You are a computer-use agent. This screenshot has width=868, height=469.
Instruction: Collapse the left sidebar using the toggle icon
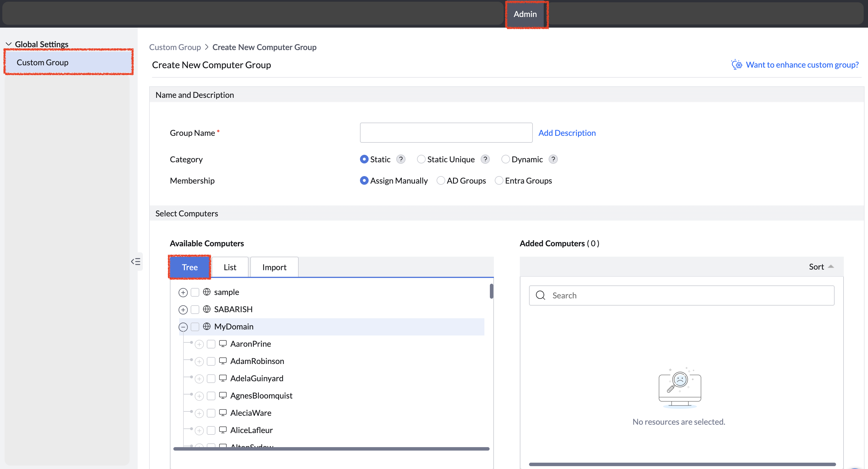click(x=136, y=262)
